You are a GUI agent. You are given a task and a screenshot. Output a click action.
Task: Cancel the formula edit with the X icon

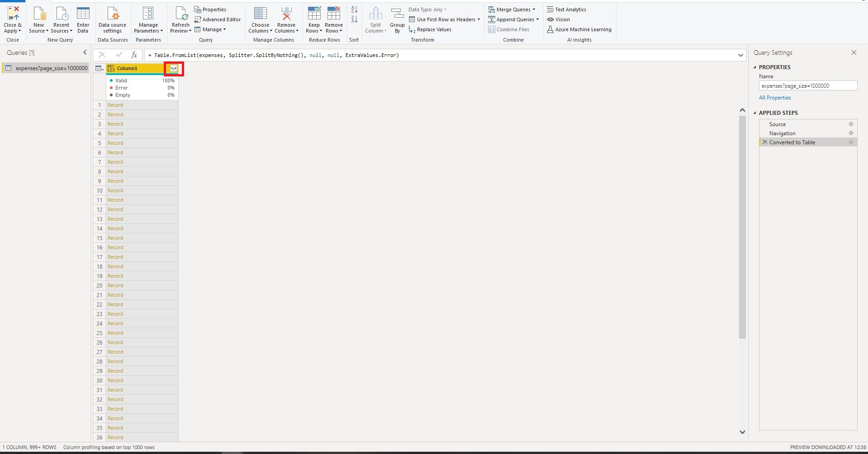point(102,55)
